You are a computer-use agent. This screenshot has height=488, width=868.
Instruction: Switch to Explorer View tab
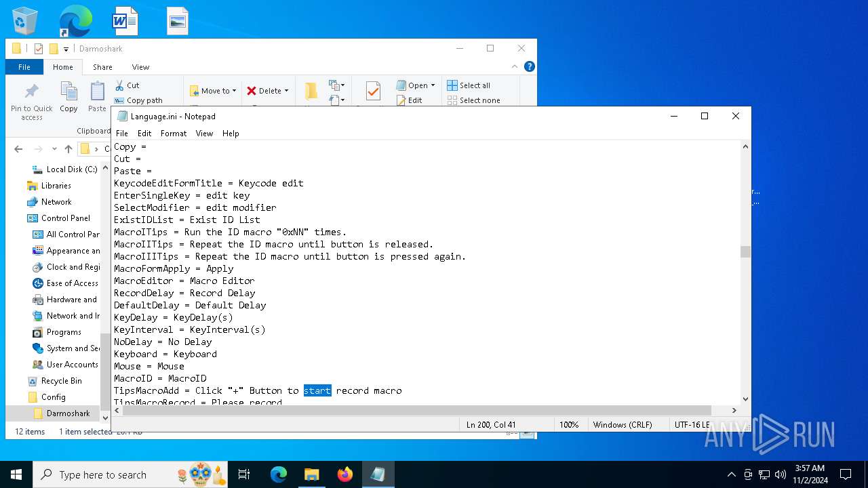141,67
